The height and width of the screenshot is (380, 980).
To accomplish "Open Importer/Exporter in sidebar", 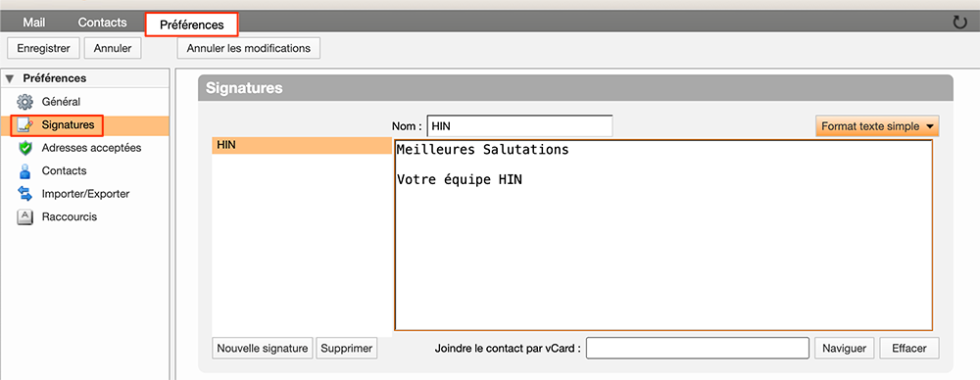I will tap(85, 194).
